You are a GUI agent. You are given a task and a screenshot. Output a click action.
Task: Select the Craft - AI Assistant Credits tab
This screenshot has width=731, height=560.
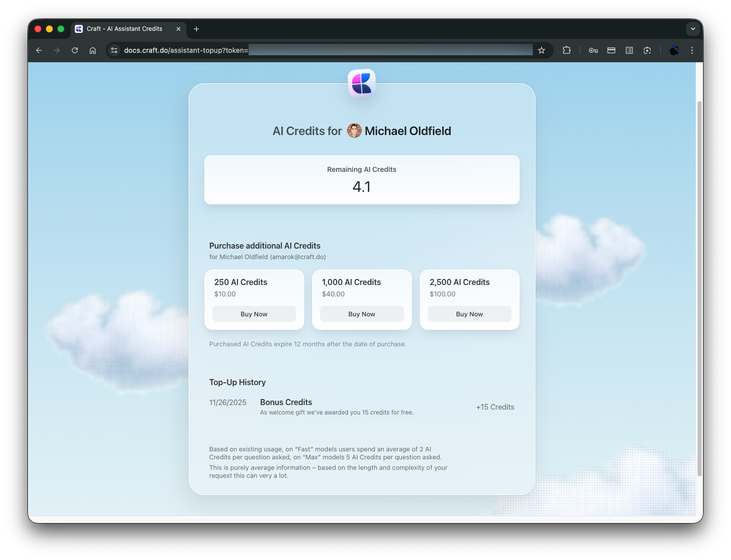click(x=129, y=29)
